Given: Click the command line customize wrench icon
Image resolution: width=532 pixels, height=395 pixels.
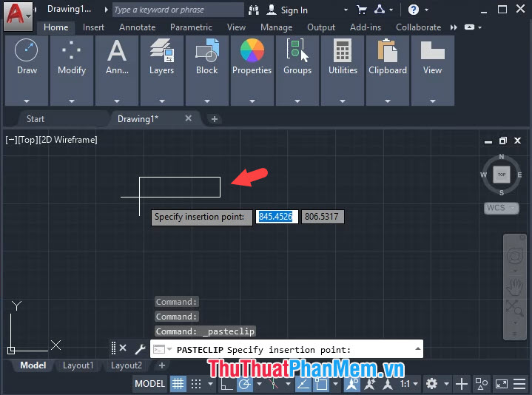Looking at the screenshot, I should pos(140,348).
